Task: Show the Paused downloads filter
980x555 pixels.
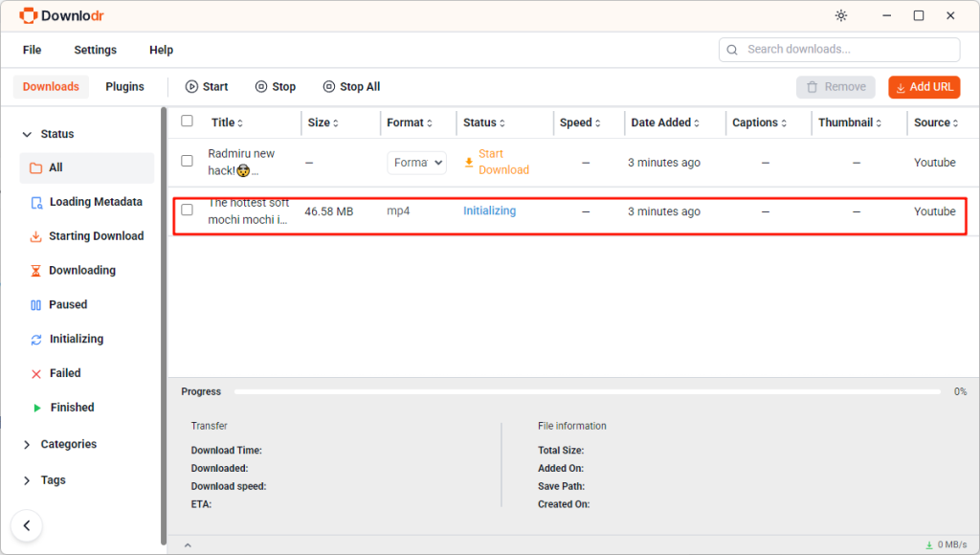Action: coord(67,305)
